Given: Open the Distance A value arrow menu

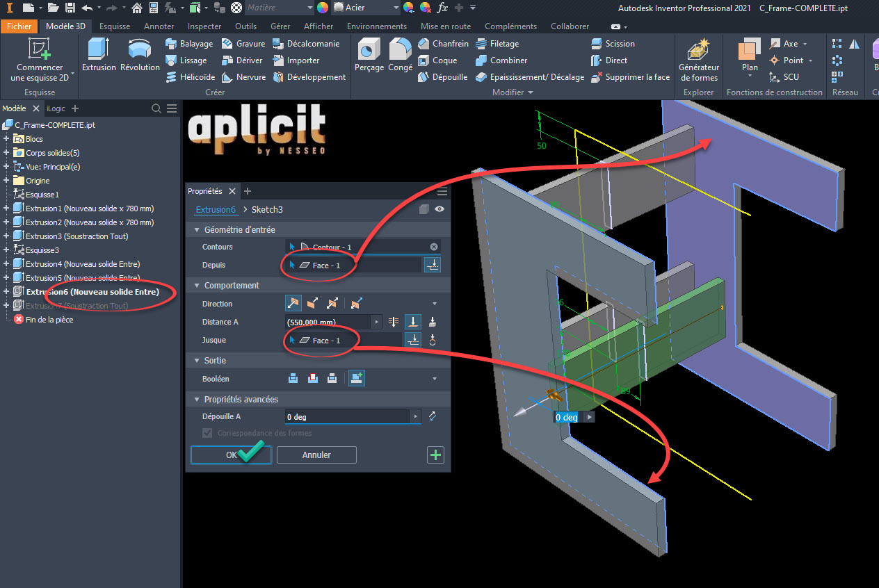Looking at the screenshot, I should [378, 322].
